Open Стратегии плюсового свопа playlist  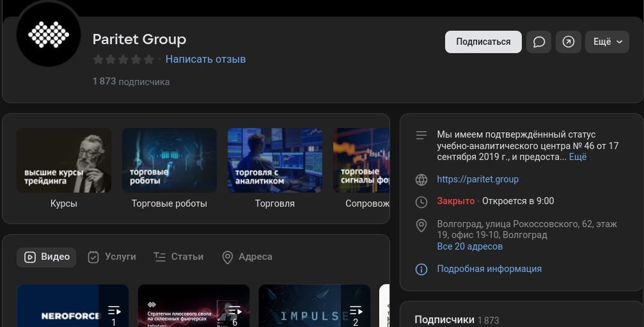tap(193, 306)
